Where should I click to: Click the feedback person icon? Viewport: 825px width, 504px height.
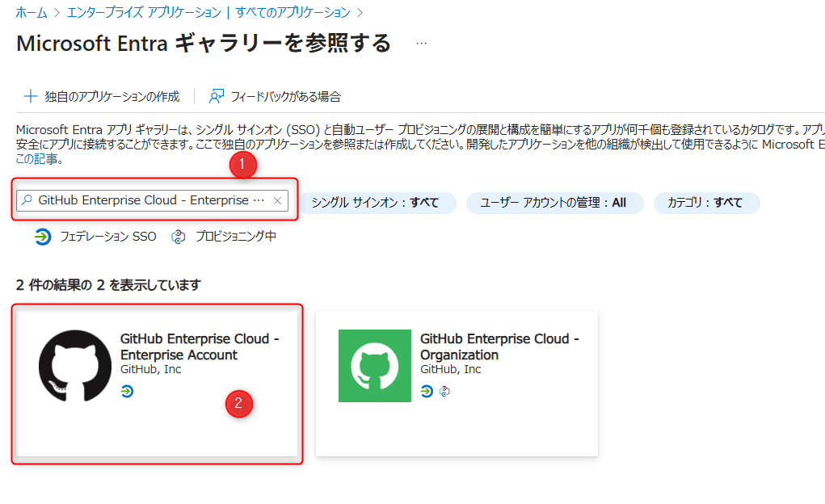(x=217, y=96)
